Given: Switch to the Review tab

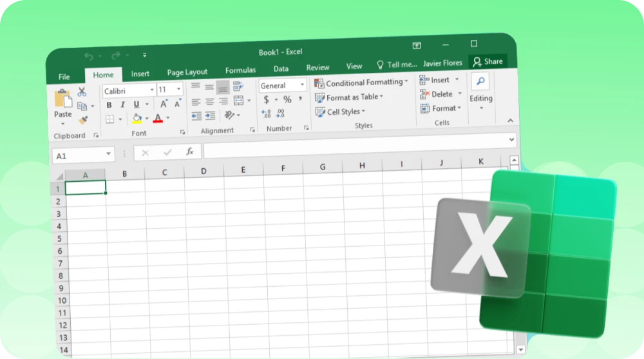Looking at the screenshot, I should coord(318,68).
